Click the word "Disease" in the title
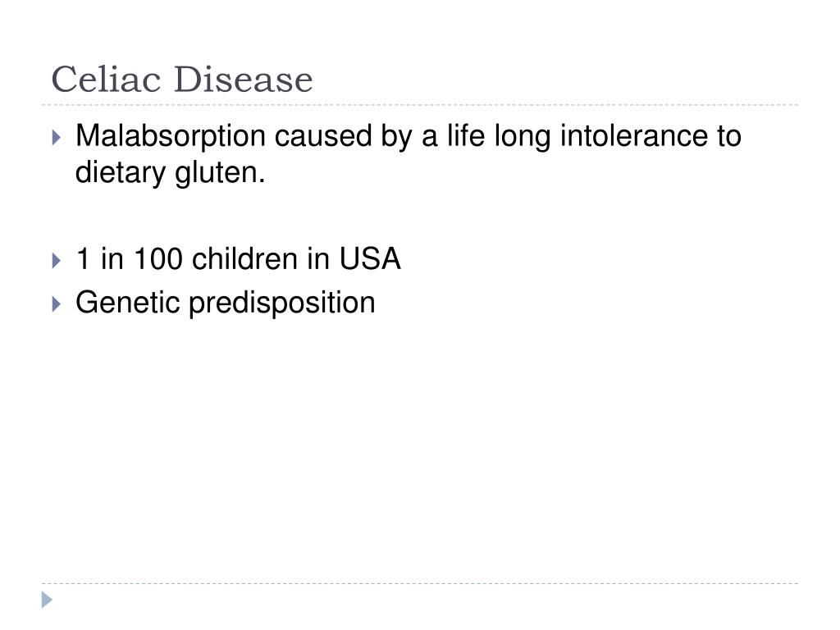The image size is (840, 630). coord(243,80)
